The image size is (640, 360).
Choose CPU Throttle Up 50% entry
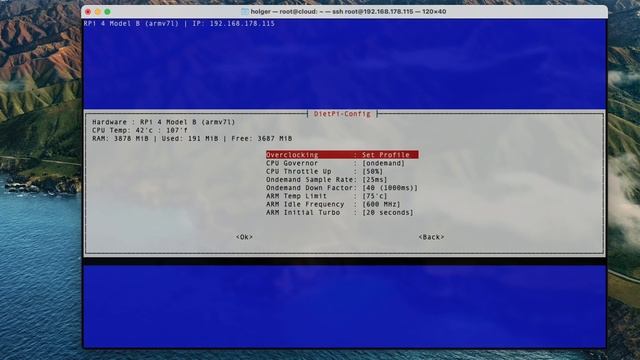pos(325,171)
